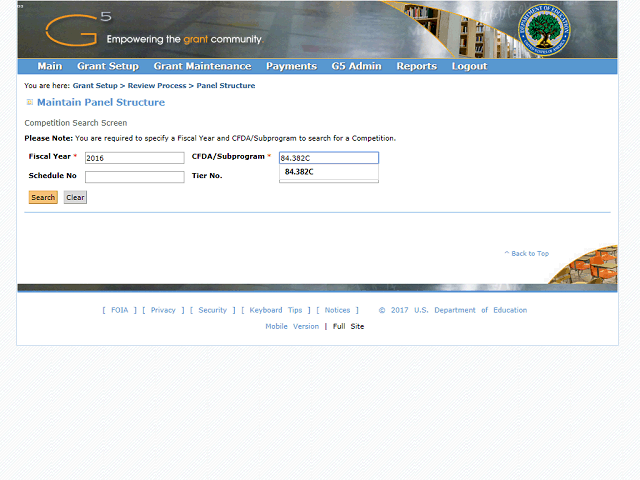
Task: Click the Maintain Panel Structure heading
Action: pos(101,102)
